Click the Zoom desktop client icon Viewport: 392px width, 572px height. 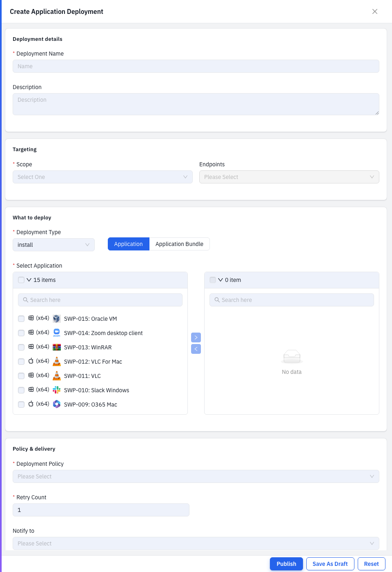[x=57, y=333]
